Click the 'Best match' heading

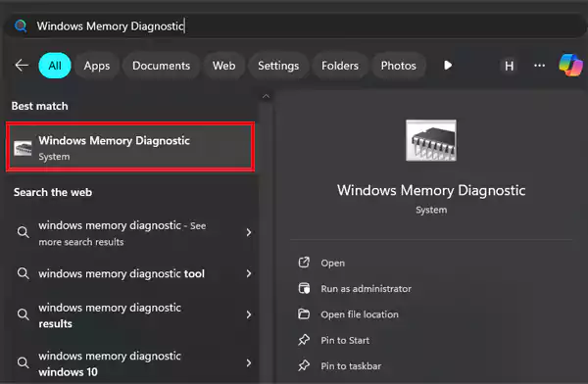click(40, 106)
